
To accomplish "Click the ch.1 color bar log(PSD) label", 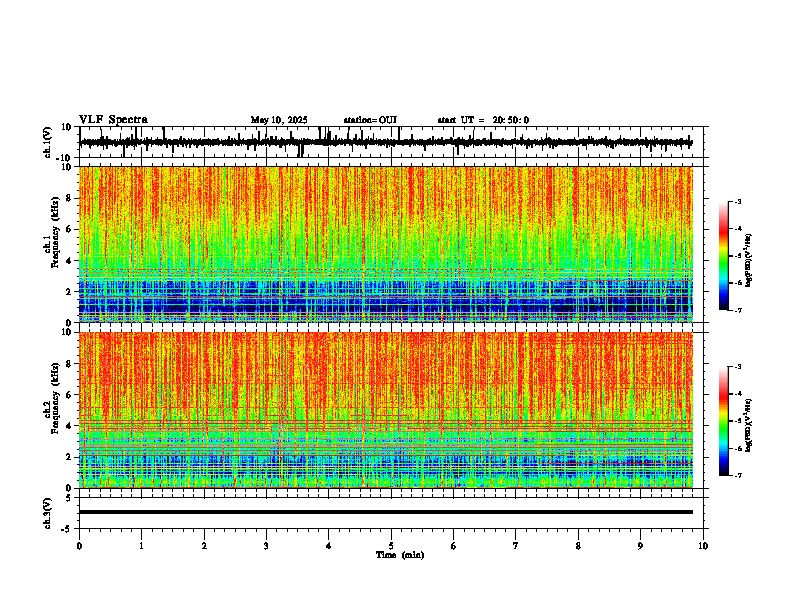I will click(749, 261).
